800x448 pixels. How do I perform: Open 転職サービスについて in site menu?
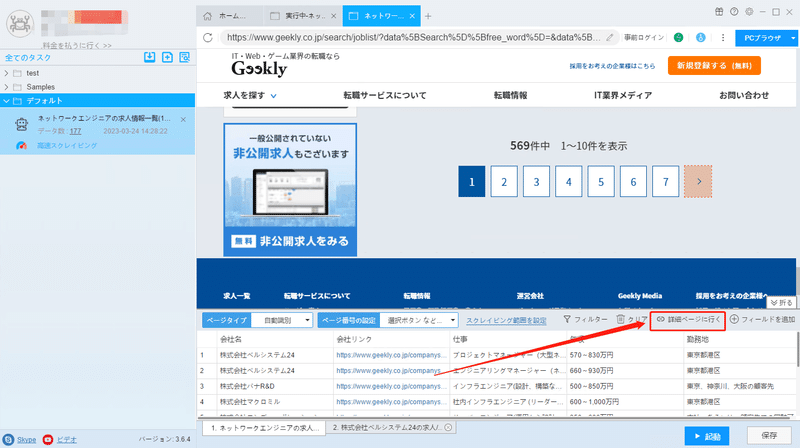coord(385,95)
